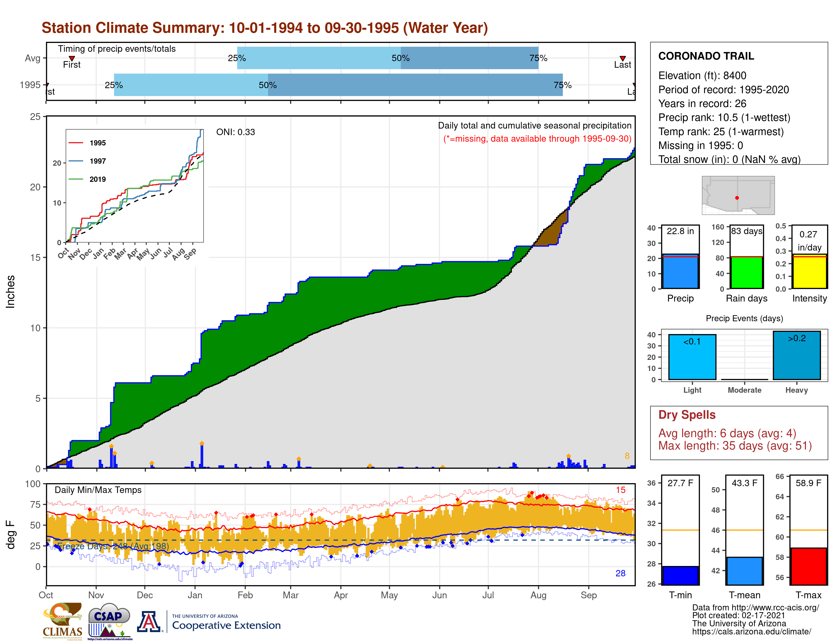This screenshot has width=834, height=644.
Task: Click the rcc-acis.org data source URL
Action: (775, 607)
